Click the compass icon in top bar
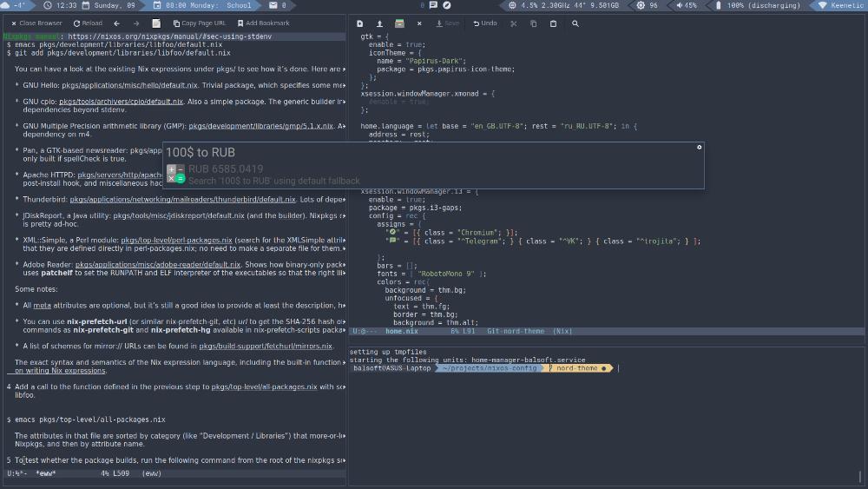Image resolution: width=868 pixels, height=489 pixels. (447, 5)
